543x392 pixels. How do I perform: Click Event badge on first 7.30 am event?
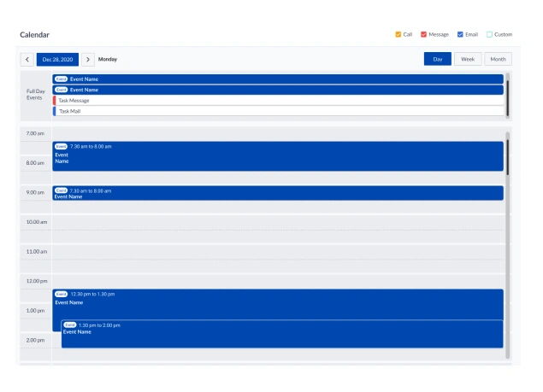pos(62,146)
